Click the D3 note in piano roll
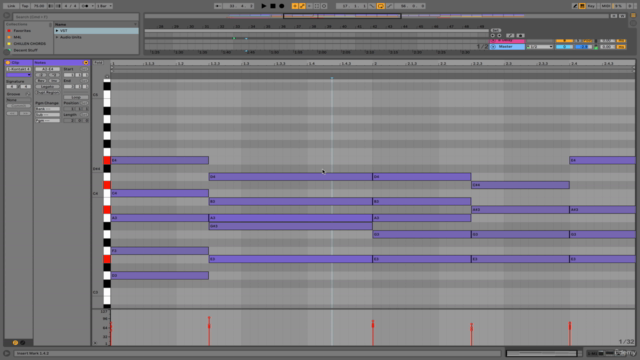 tap(160, 276)
